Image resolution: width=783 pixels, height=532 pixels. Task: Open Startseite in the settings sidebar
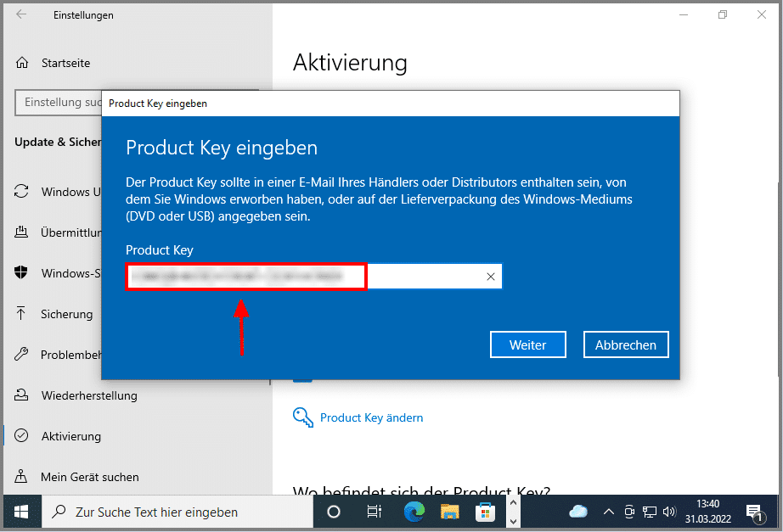[x=65, y=63]
